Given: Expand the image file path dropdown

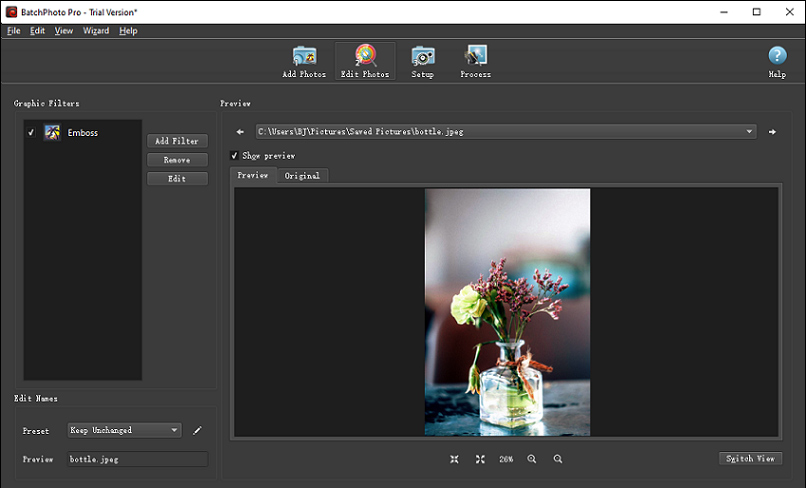Looking at the screenshot, I should pos(749,132).
